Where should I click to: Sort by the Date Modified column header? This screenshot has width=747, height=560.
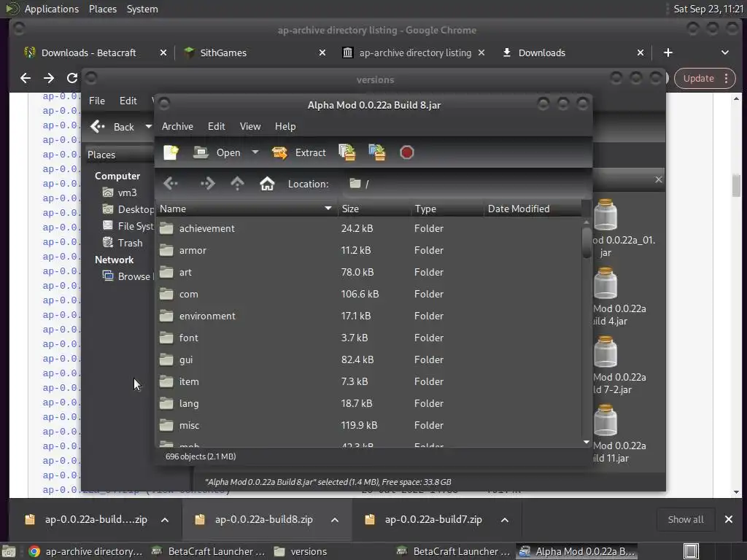point(533,209)
